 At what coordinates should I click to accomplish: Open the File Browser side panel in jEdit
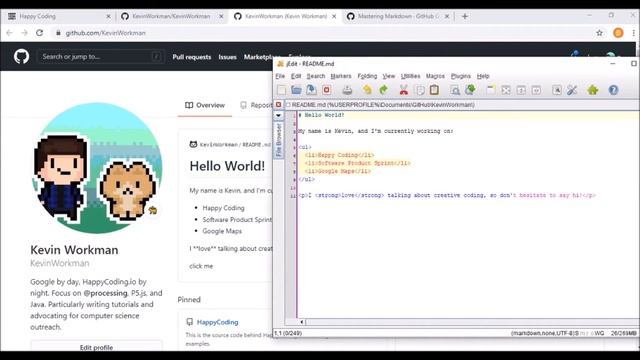(x=279, y=140)
